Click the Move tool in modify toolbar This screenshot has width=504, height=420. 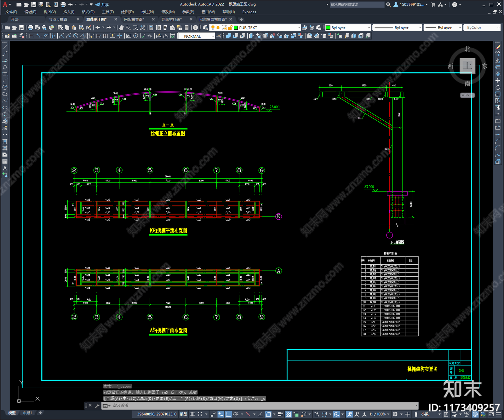point(498,81)
